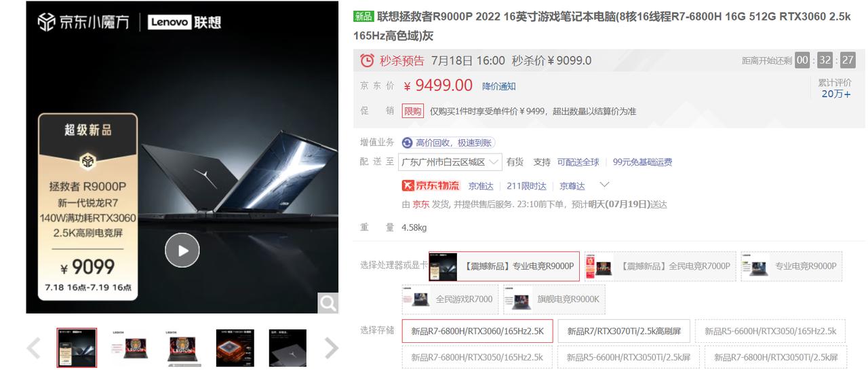The height and width of the screenshot is (370, 868).
Task: Show previous thumbnails with left arrow
Action: pyautogui.click(x=34, y=348)
